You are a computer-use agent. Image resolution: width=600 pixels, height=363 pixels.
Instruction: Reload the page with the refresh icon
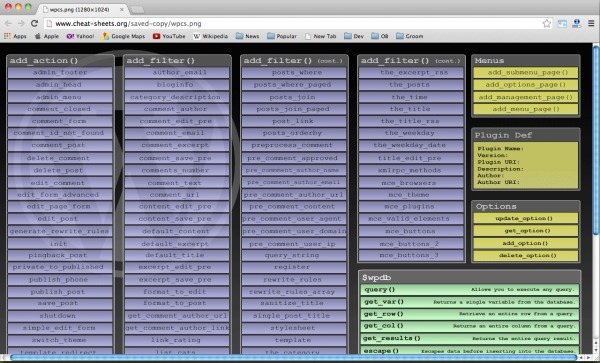pyautogui.click(x=34, y=23)
